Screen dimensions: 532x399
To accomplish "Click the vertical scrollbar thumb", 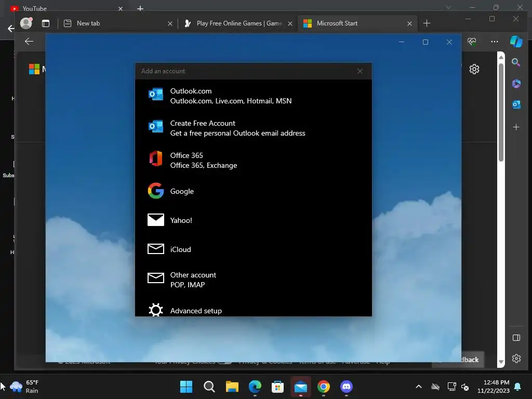I will click(x=501, y=112).
